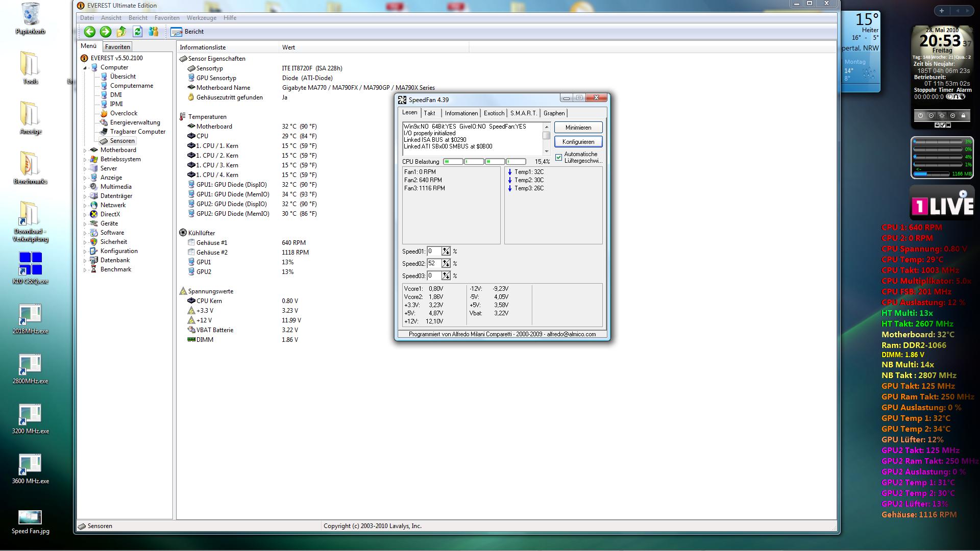Switch to SpeedFan S.M.A.R.T. tab
This screenshot has height=551, width=980.
[523, 113]
